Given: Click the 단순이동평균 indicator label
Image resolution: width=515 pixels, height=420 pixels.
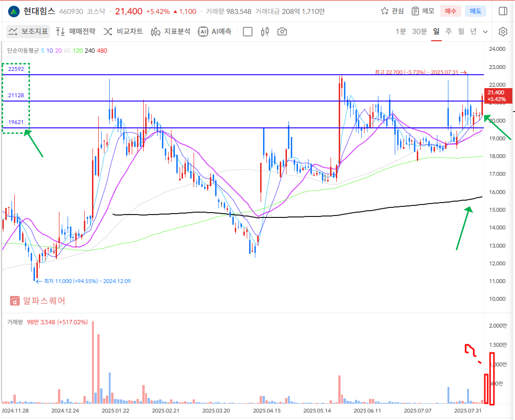Looking at the screenshot, I should tap(23, 51).
